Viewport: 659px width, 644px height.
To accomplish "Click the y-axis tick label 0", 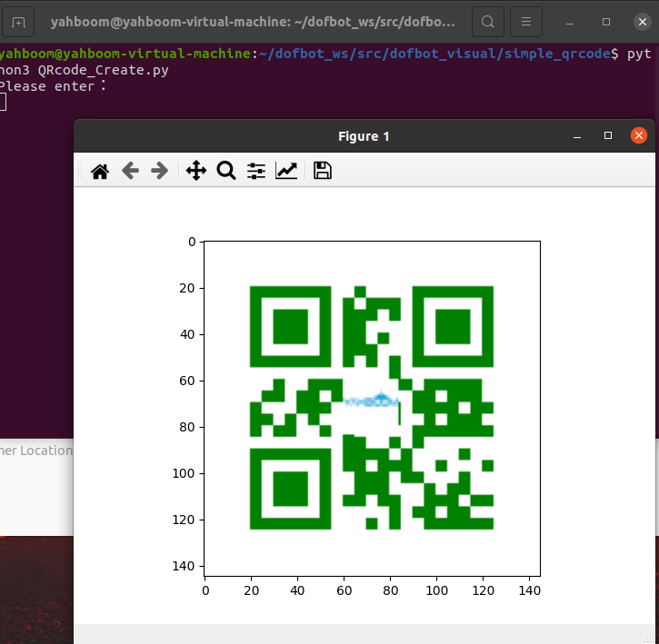I will coord(192,242).
